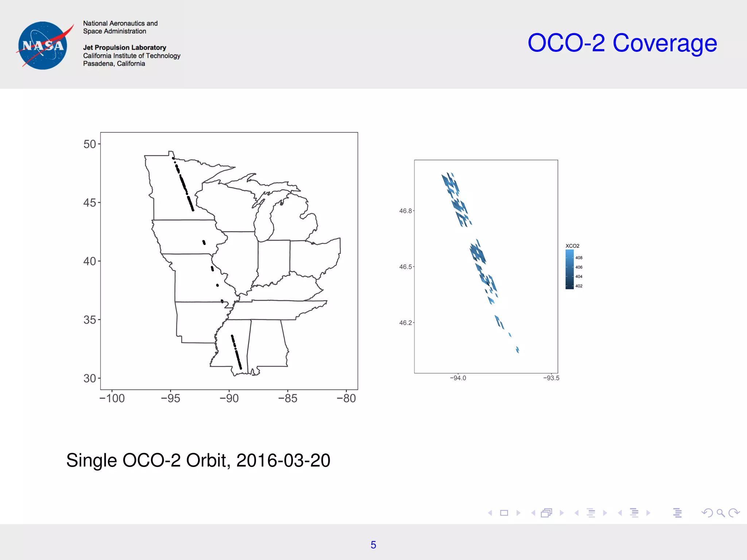Viewport: 747px width, 560px height.
Task: Click the go-forward curved arrow icon
Action: click(x=734, y=513)
